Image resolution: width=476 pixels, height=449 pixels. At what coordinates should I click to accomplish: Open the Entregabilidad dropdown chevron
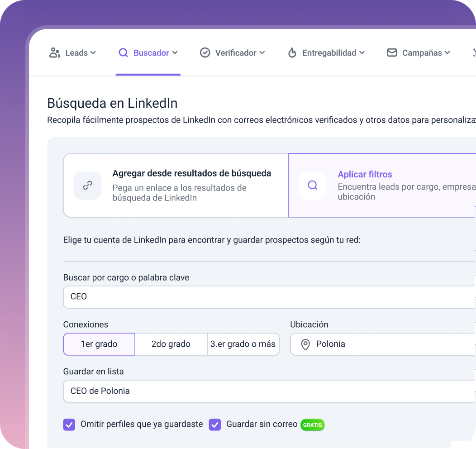(x=362, y=53)
